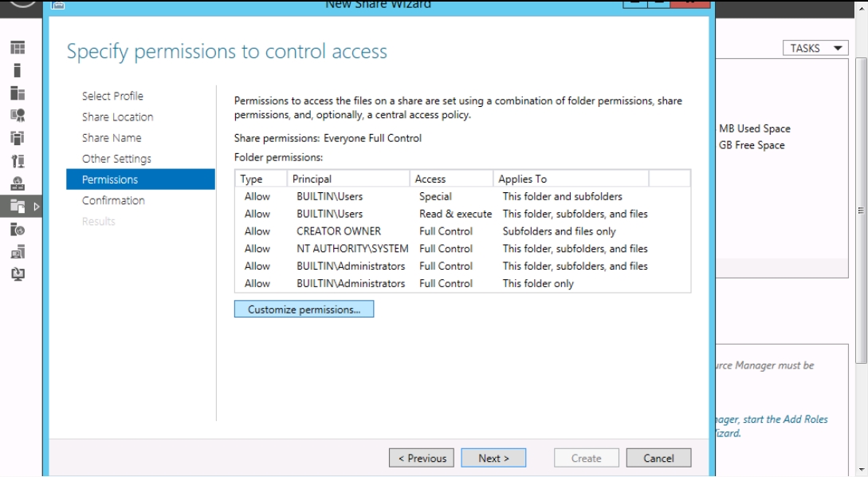Open the Dashboard icon in the sidebar
The image size is (868, 477).
[x=17, y=49]
